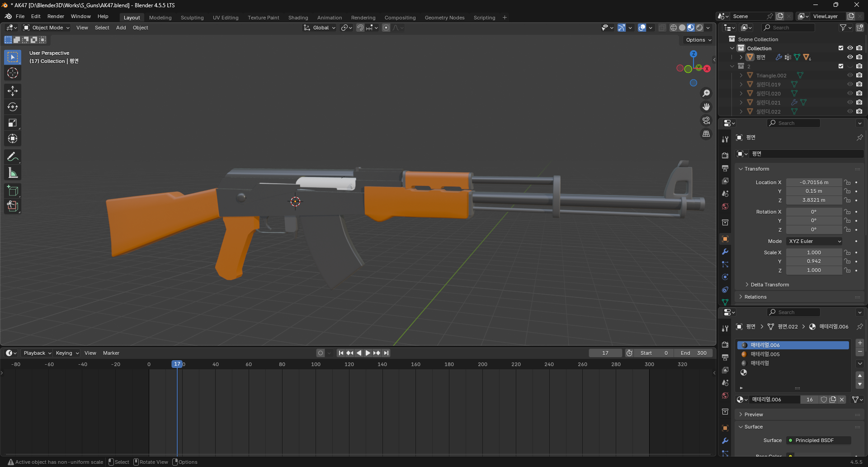
Task: Select the Move tool
Action: 13,91
